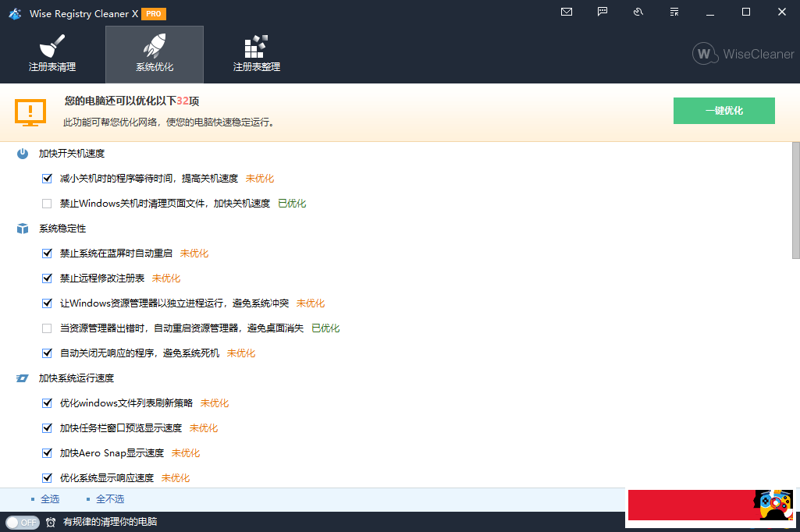Collapse the 加快系统运行速度 section header

point(76,378)
